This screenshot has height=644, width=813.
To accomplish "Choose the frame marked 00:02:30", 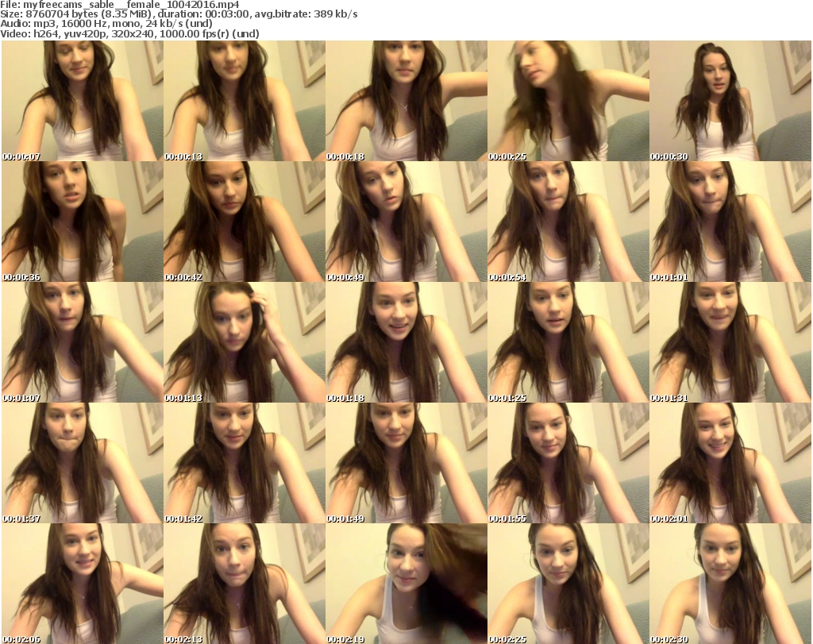I will (730, 584).
